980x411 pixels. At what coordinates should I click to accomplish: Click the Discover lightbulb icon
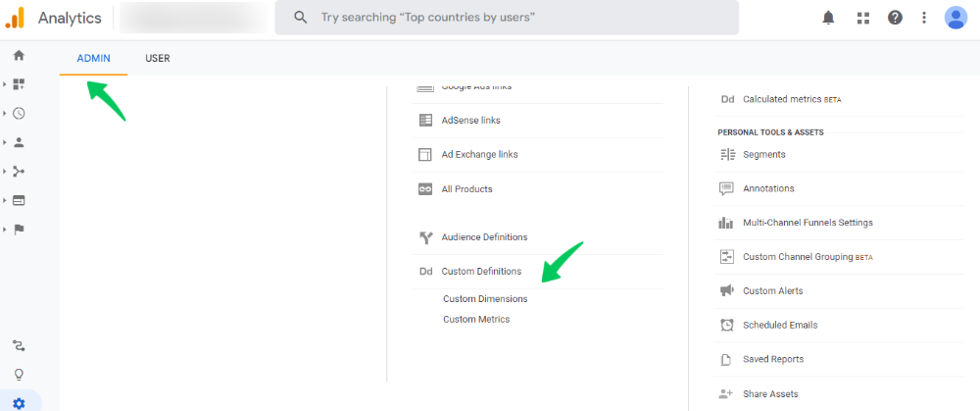pyautogui.click(x=19, y=374)
